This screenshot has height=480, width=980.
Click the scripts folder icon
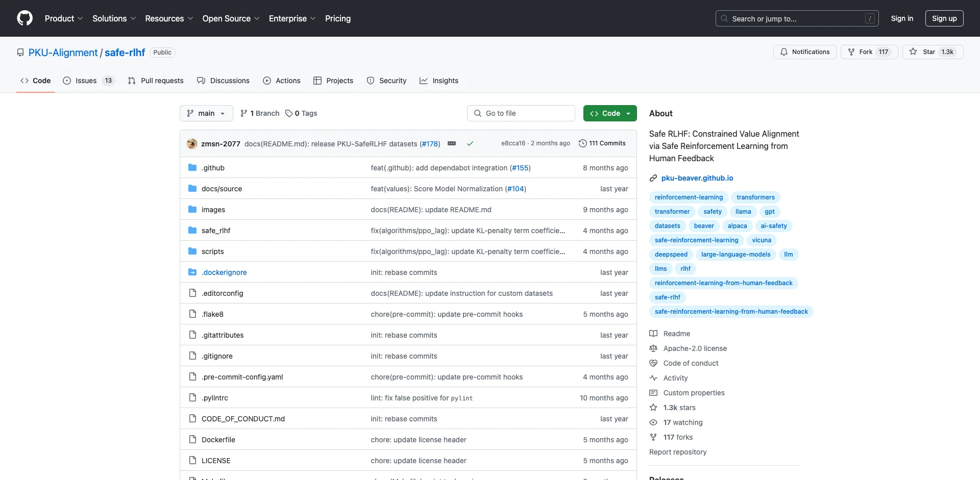coord(192,251)
